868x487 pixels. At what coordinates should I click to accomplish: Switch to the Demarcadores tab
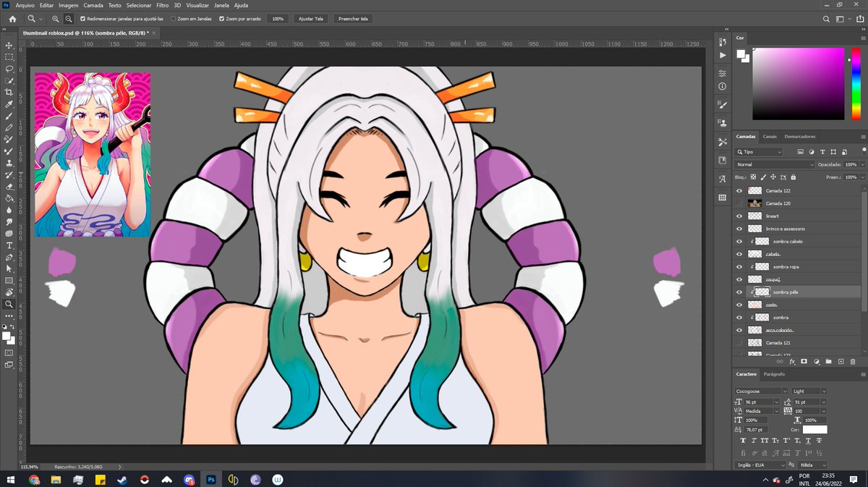[799, 136]
